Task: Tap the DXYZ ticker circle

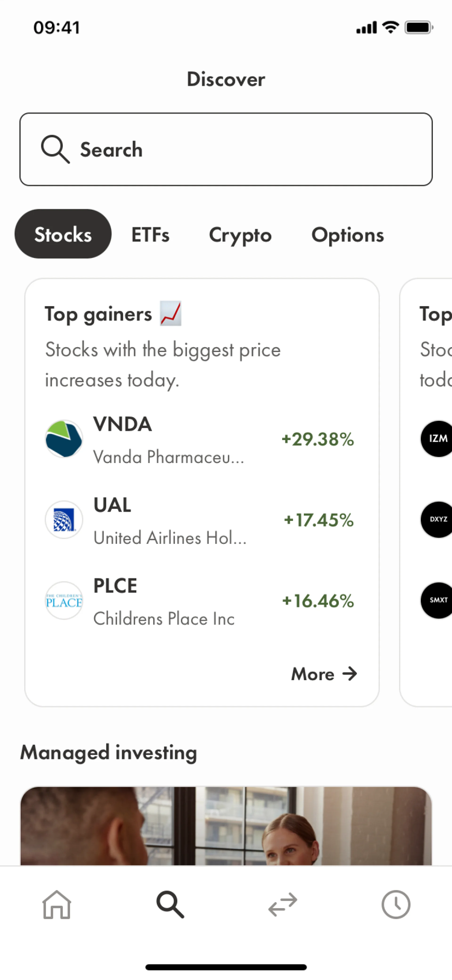Action: pyautogui.click(x=437, y=519)
